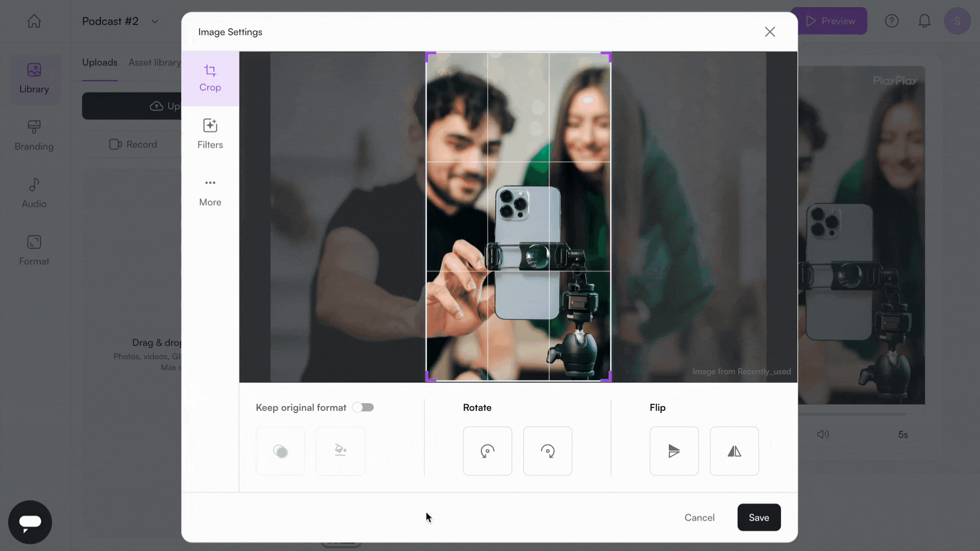Select the Crop tool in Image Settings
The image size is (980, 551).
tap(210, 78)
